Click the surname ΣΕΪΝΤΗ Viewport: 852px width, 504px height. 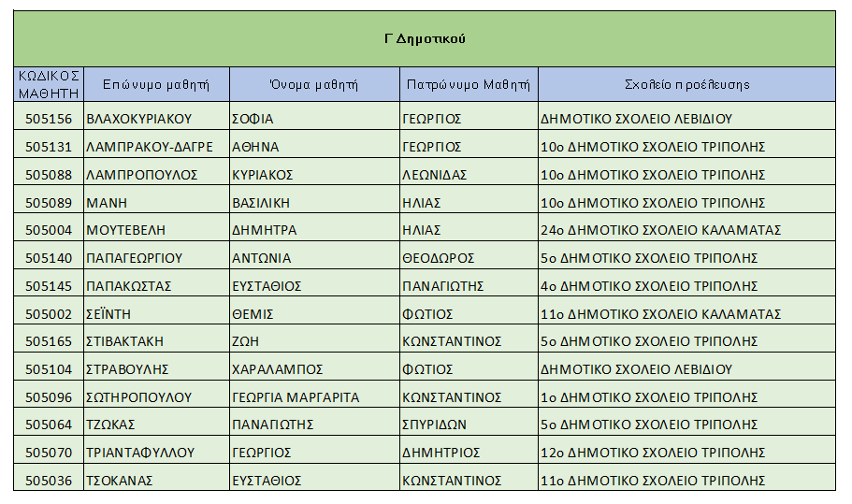111,314
